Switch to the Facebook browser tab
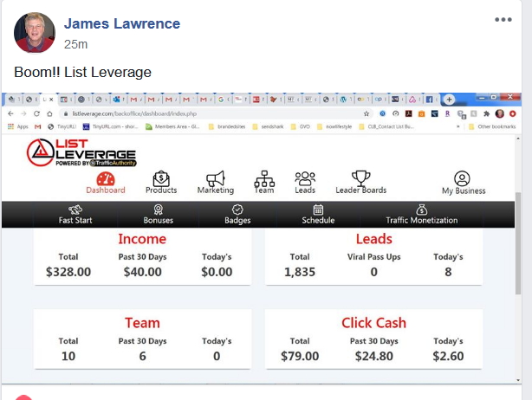Screen dimensions: 532x400 (431, 100)
